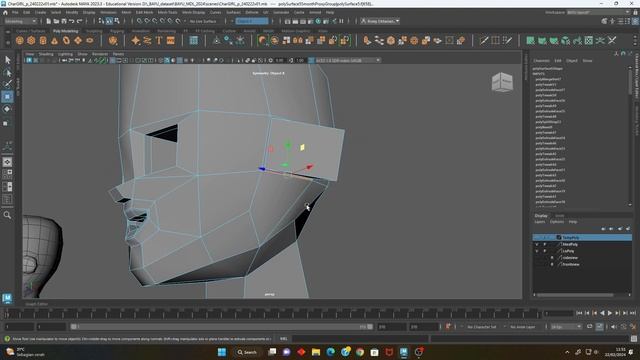This screenshot has height=360, width=640.
Task: Open the Channel Box Channels menu
Action: point(541,61)
